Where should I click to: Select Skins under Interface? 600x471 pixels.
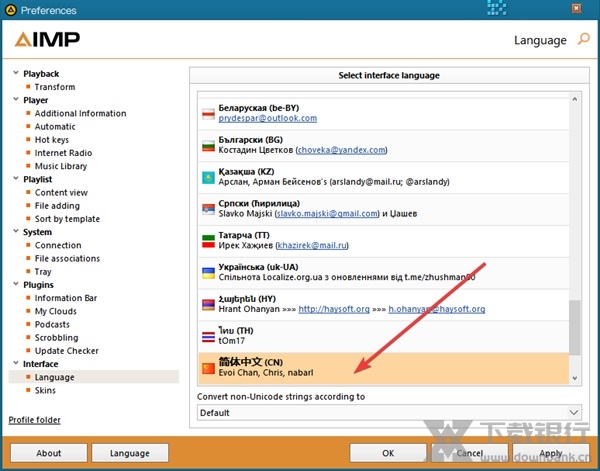click(x=46, y=391)
